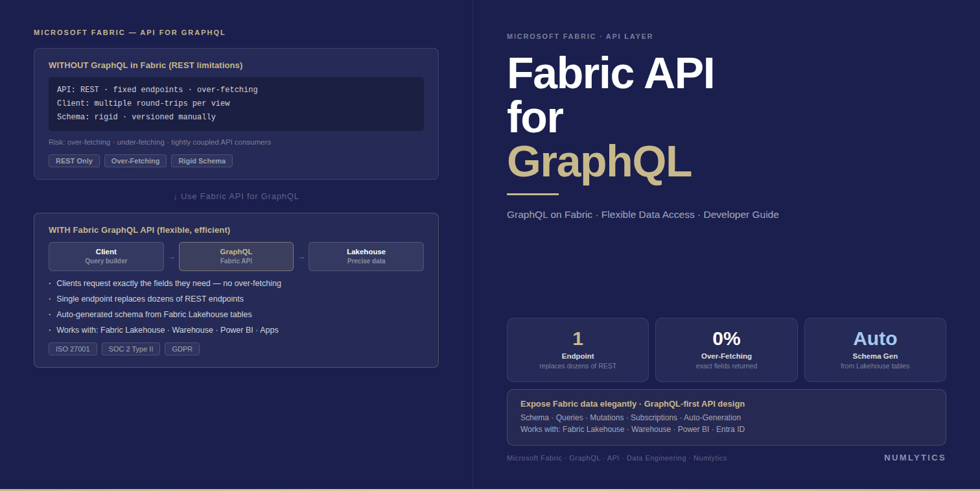Click the Lakehouse Precise data box
The width and height of the screenshot is (980, 491).
[366, 256]
